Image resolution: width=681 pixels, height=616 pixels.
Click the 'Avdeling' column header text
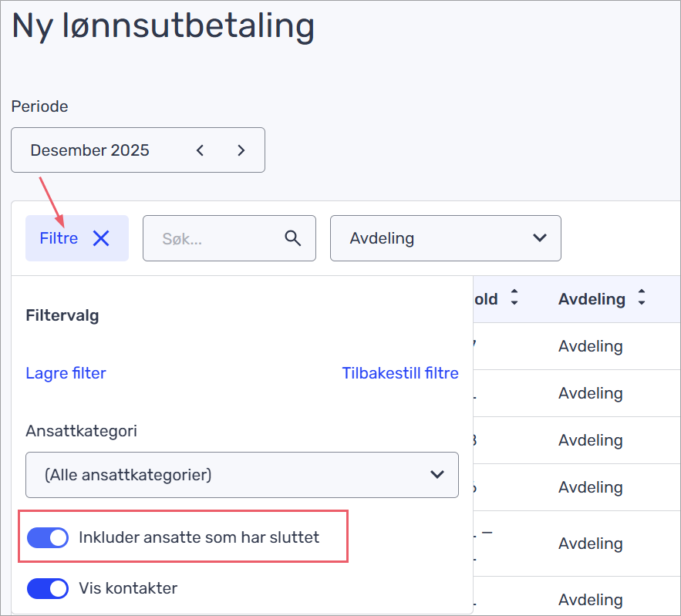[x=591, y=298]
